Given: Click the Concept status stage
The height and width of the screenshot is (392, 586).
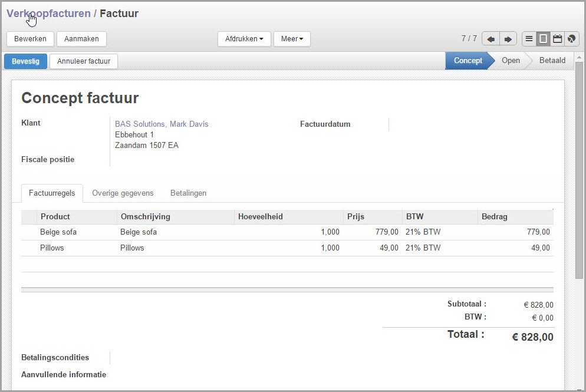Looking at the screenshot, I should [468, 61].
